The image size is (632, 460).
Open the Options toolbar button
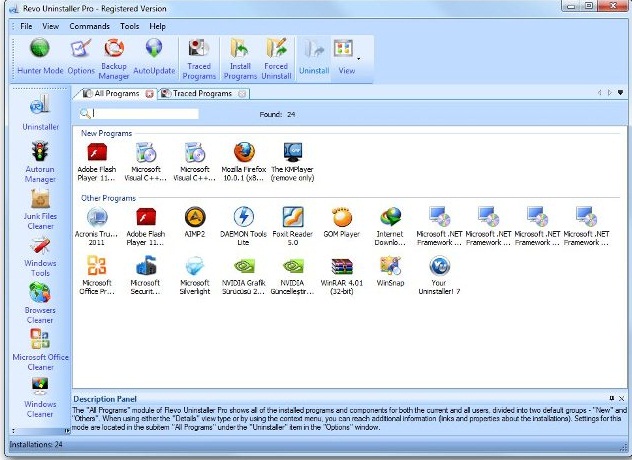(x=81, y=56)
